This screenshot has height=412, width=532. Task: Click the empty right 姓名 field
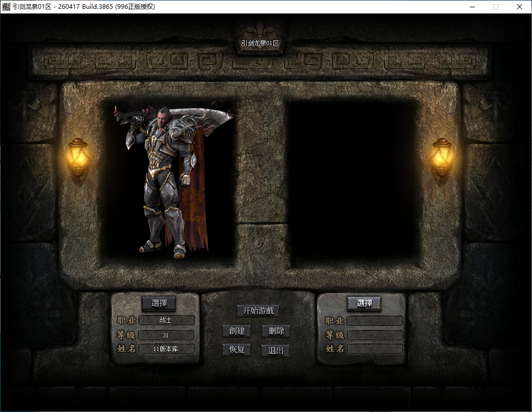(x=374, y=349)
